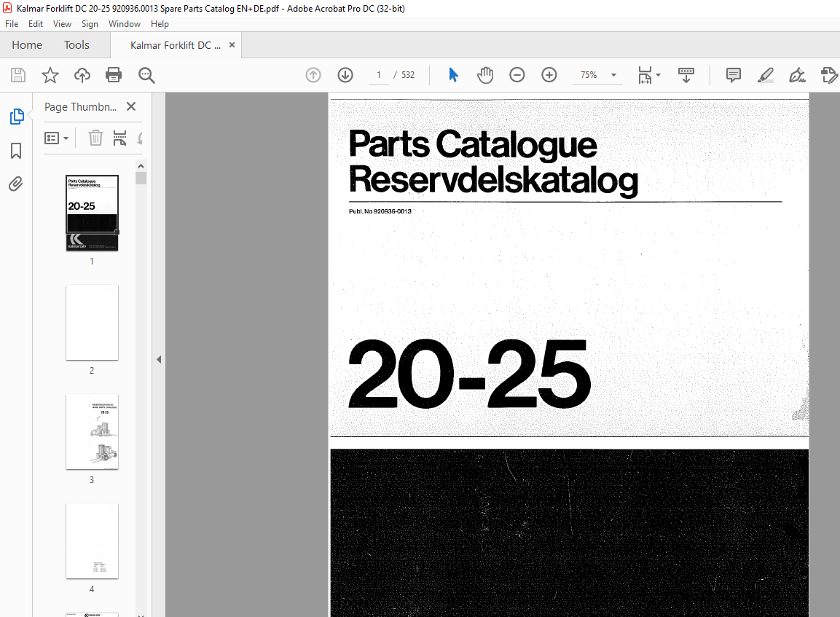Image resolution: width=840 pixels, height=617 pixels.
Task: Click the print pages thumbnail icon
Action: 120,138
